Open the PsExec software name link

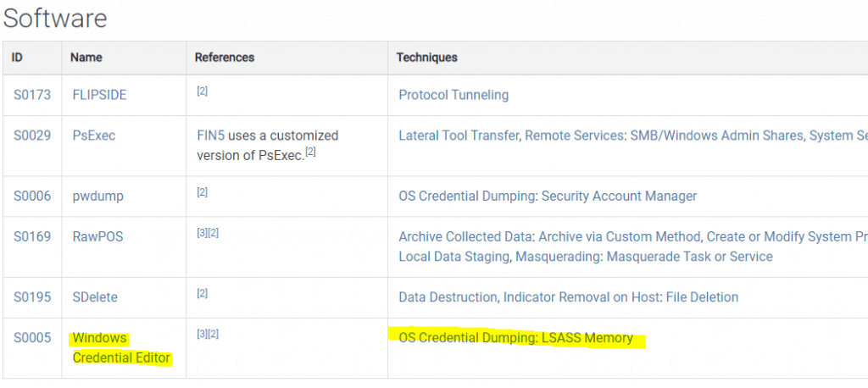94,136
